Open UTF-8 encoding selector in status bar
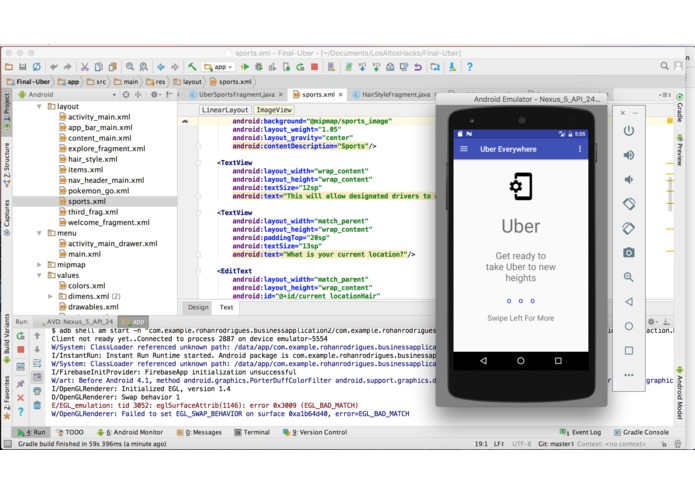This screenshot has width=695, height=494. point(521,443)
